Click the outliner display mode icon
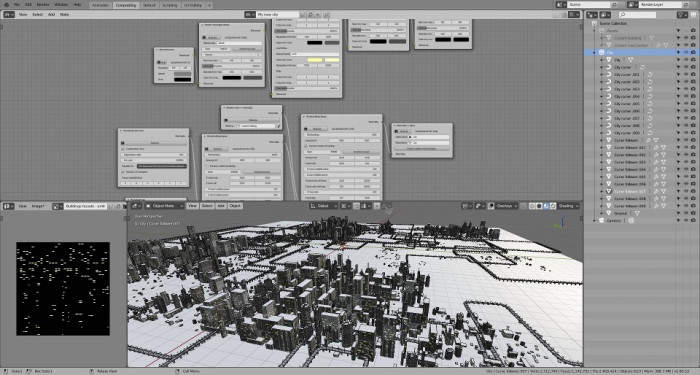This screenshot has height=375, width=700. 605,15
